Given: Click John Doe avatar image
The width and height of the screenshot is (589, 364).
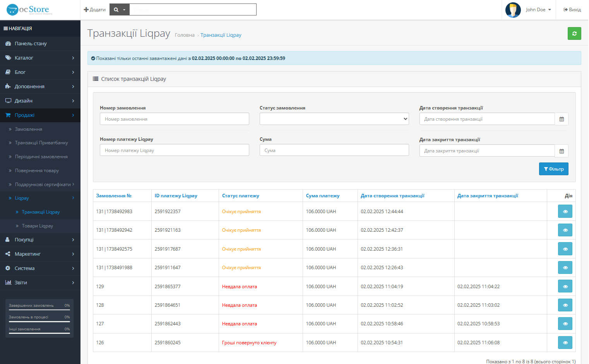Looking at the screenshot, I should point(513,10).
